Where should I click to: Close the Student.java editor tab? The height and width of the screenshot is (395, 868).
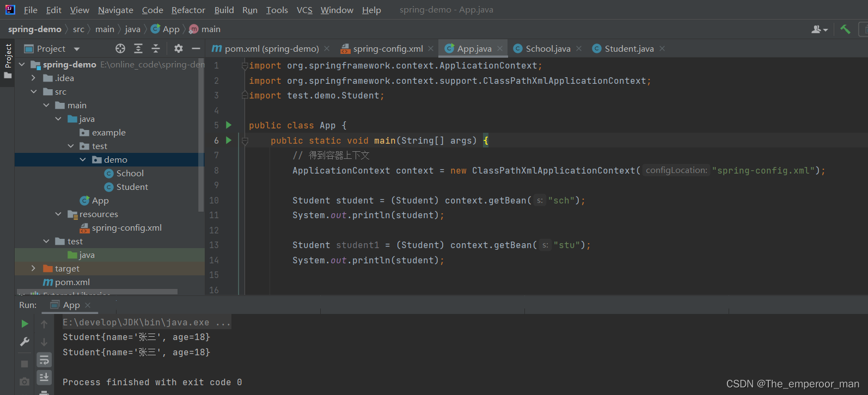662,48
